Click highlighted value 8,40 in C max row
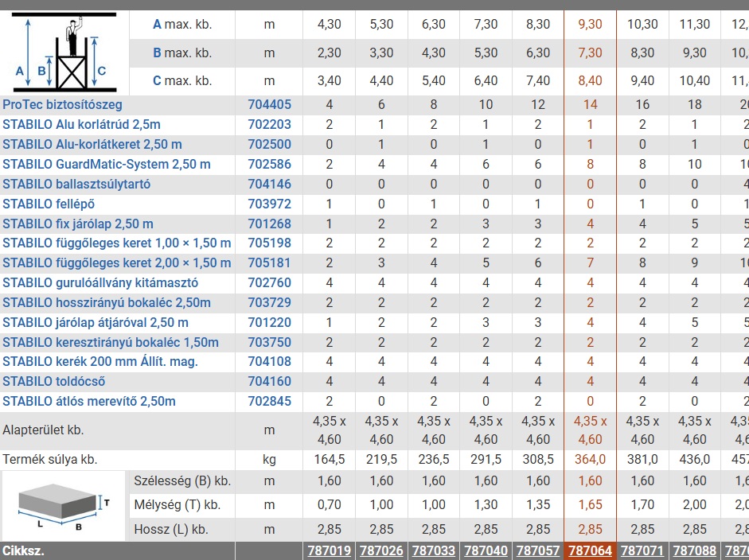The width and height of the screenshot is (749, 560). (591, 80)
